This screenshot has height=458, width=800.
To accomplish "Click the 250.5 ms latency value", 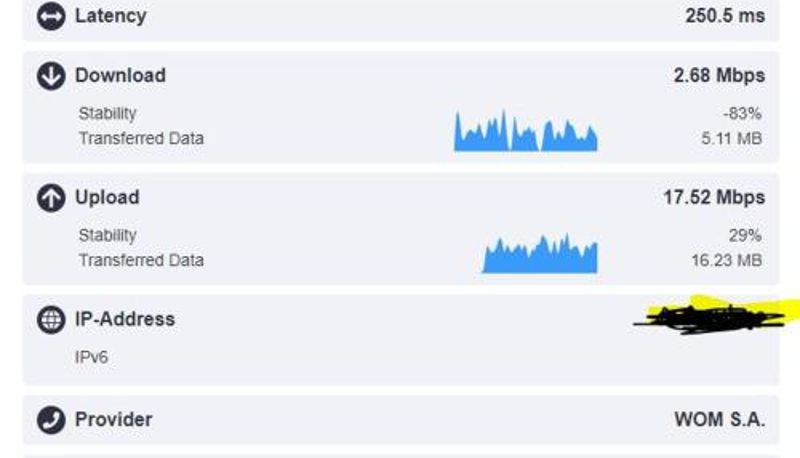I will click(725, 16).
